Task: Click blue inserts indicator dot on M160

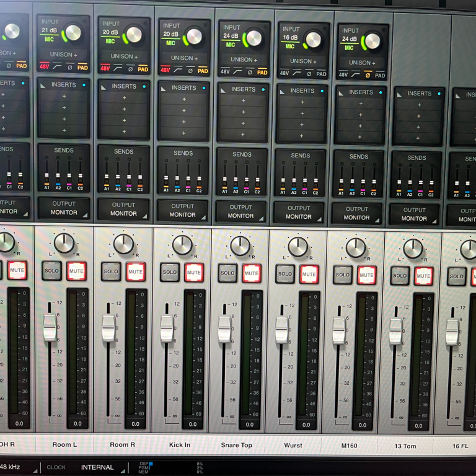Action: tap(381, 92)
